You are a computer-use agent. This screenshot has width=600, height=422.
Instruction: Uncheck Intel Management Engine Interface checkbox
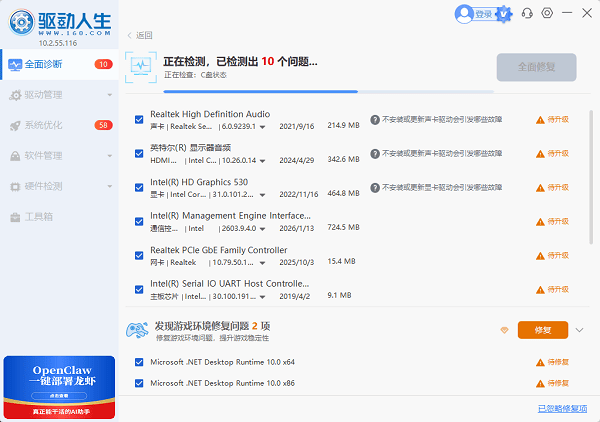pyautogui.click(x=139, y=222)
